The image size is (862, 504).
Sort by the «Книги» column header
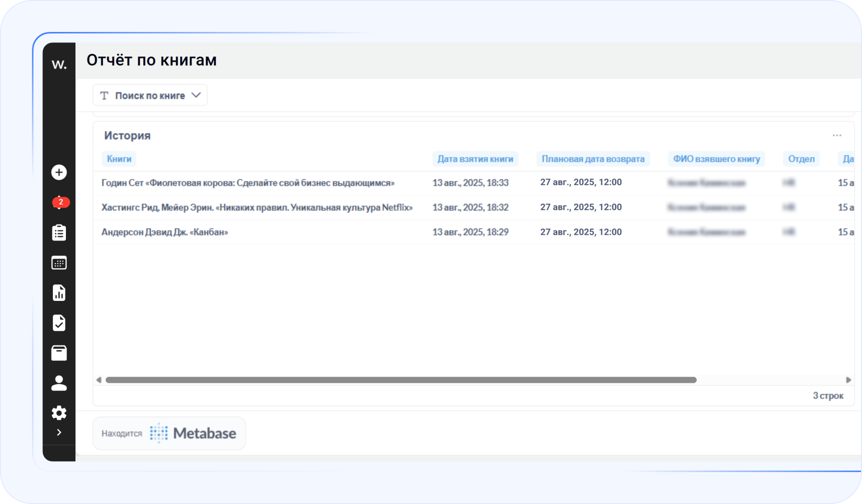tap(119, 159)
